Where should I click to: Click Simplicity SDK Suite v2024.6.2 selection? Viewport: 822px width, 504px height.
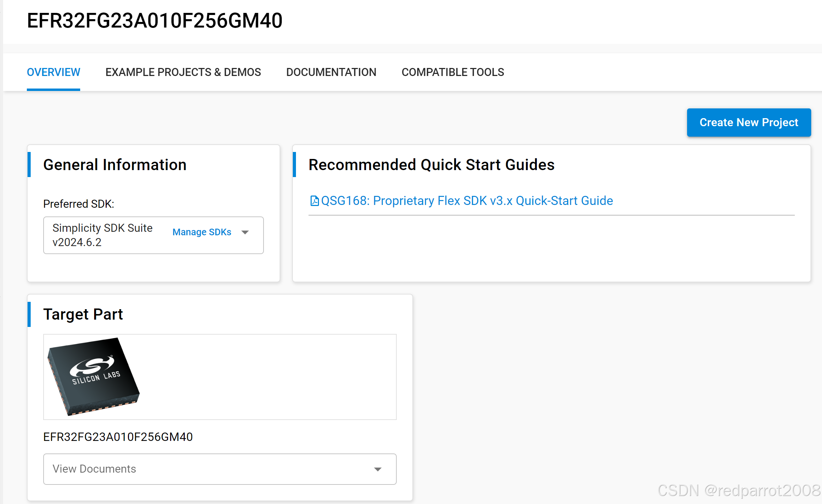click(102, 235)
